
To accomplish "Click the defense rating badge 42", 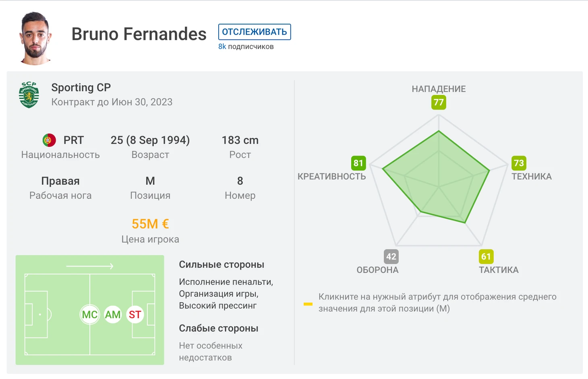I will point(391,257).
